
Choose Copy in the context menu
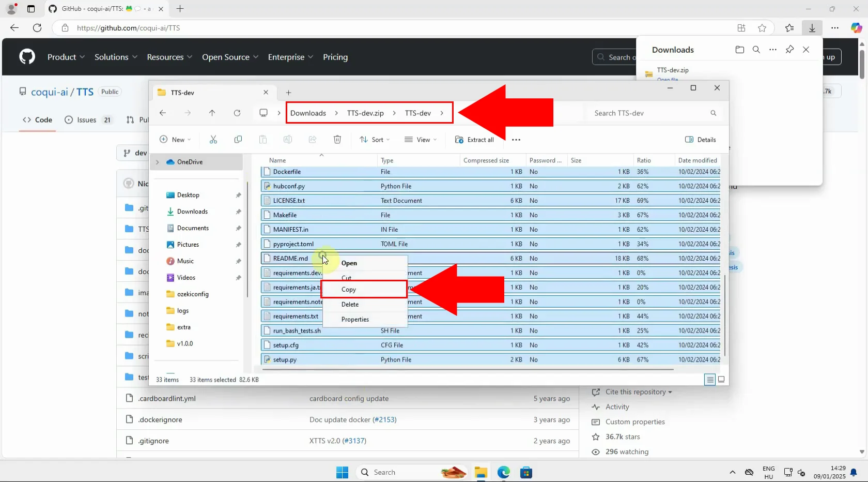click(364, 290)
